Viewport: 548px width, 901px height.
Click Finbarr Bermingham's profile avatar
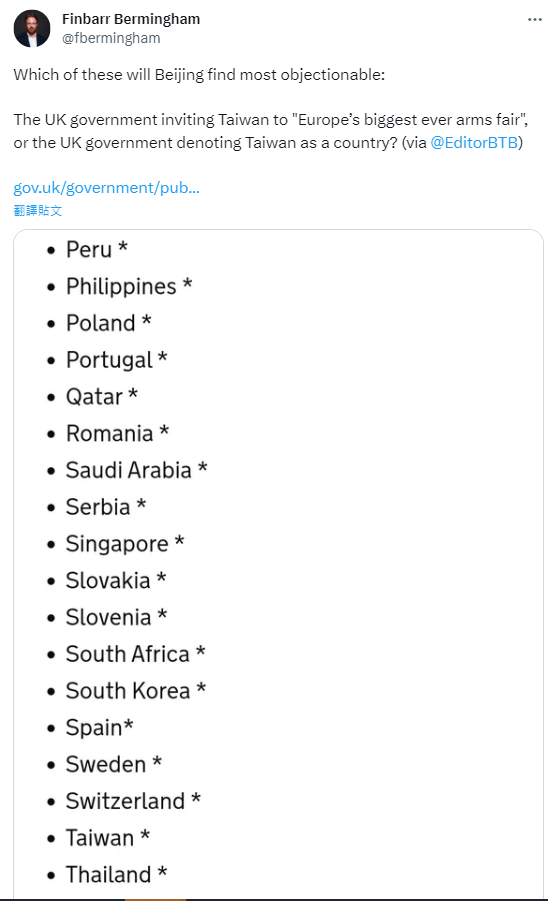tap(32, 28)
